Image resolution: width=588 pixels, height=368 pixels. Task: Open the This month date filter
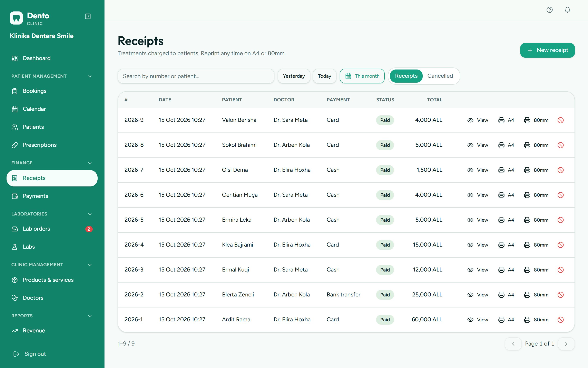pos(362,76)
